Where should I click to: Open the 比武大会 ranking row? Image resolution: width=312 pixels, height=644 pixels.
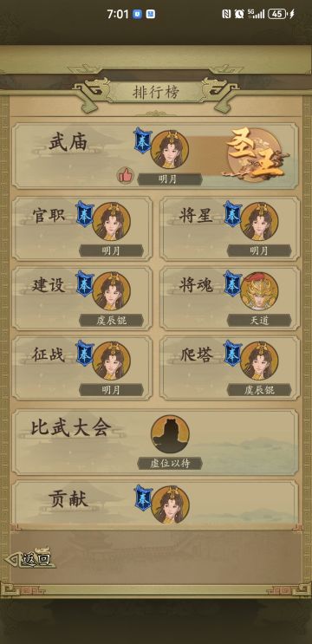[x=156, y=442]
